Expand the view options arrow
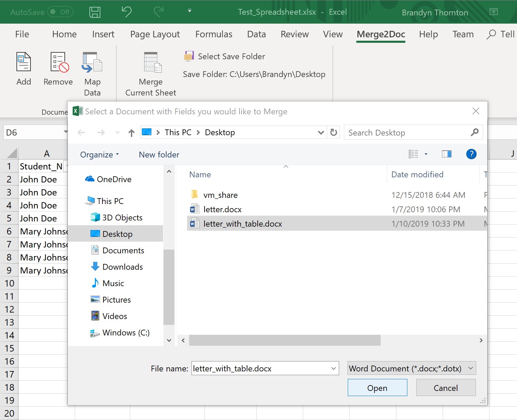 pyautogui.click(x=426, y=154)
